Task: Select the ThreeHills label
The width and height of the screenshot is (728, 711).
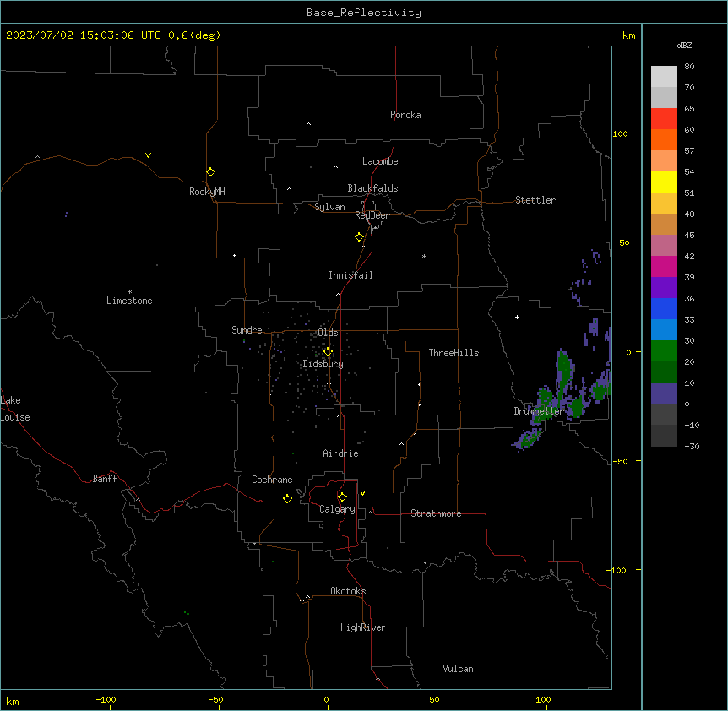Action: tap(454, 353)
